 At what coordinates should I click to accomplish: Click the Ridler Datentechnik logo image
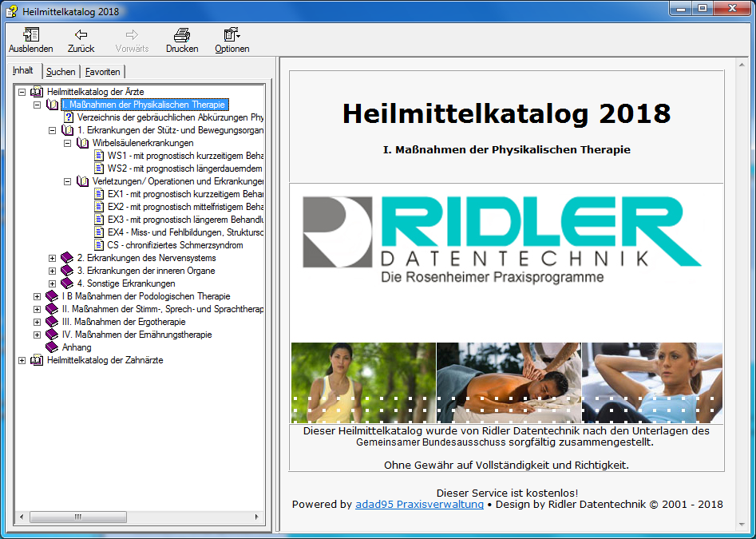pyautogui.click(x=501, y=240)
